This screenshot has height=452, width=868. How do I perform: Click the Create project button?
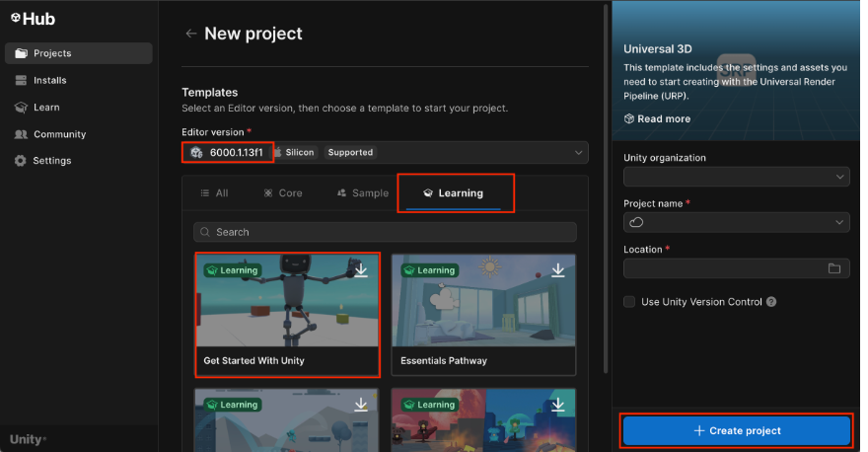pos(736,430)
